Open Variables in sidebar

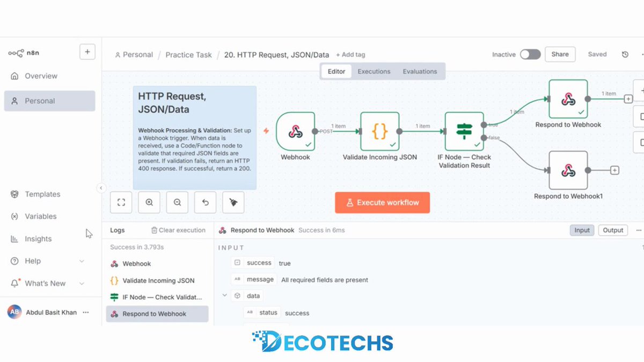point(40,217)
